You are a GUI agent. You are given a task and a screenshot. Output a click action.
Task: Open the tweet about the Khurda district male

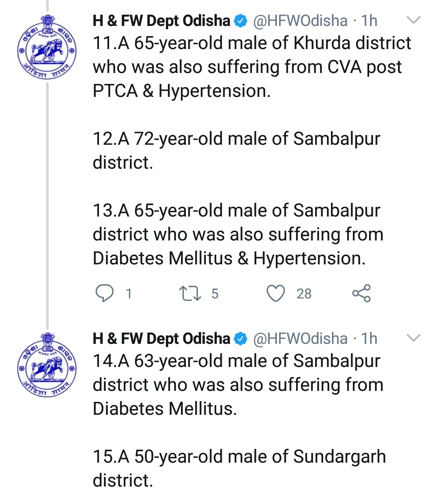pos(251,67)
